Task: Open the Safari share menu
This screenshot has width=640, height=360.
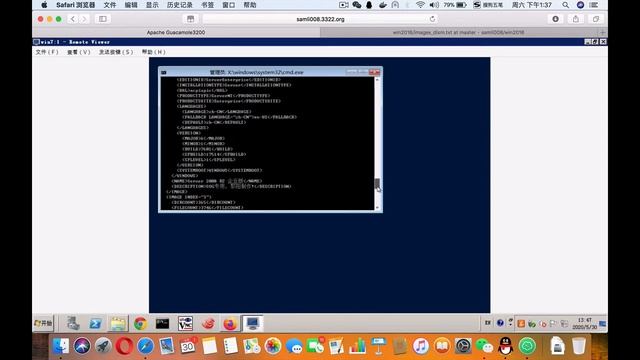Action: point(576,19)
